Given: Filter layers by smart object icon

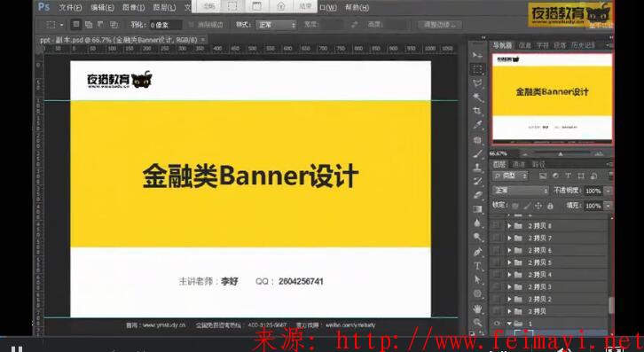Looking at the screenshot, I should point(594,176).
